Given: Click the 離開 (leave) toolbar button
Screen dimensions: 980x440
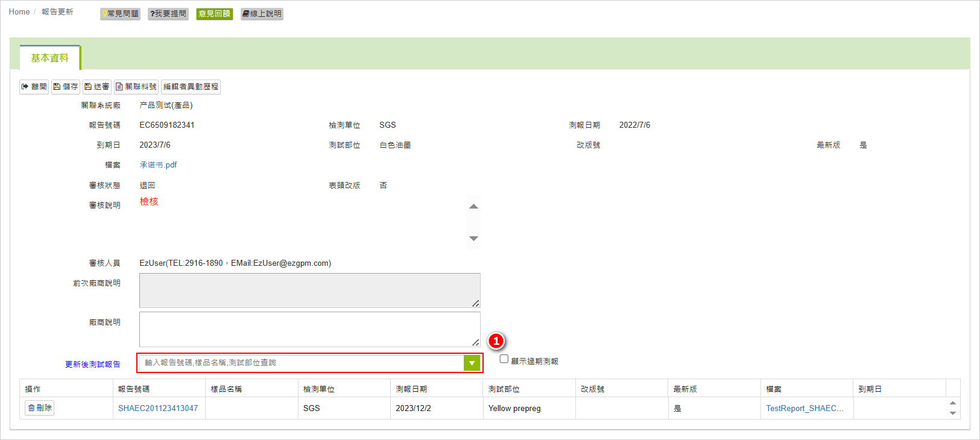Looking at the screenshot, I should [x=34, y=87].
